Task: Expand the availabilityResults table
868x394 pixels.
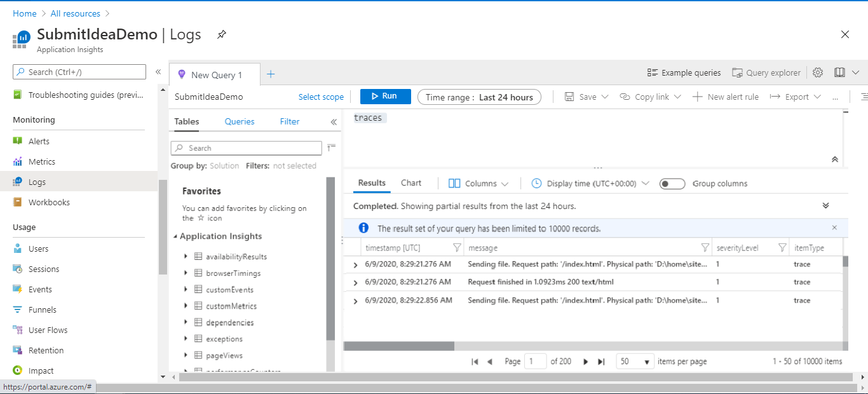Action: click(186, 256)
